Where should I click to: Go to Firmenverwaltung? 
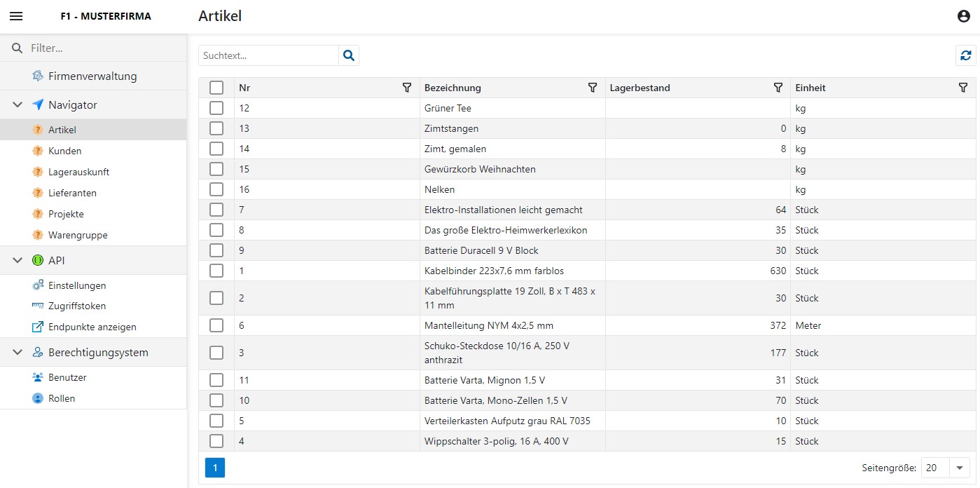[x=92, y=76]
